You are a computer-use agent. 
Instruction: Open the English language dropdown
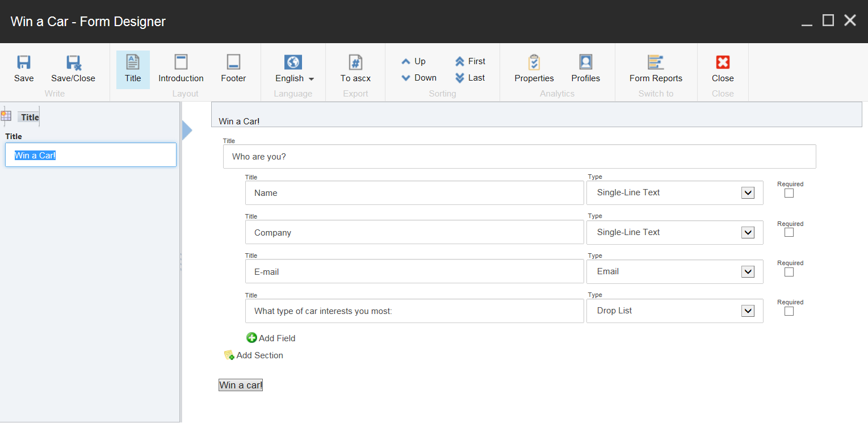click(294, 78)
